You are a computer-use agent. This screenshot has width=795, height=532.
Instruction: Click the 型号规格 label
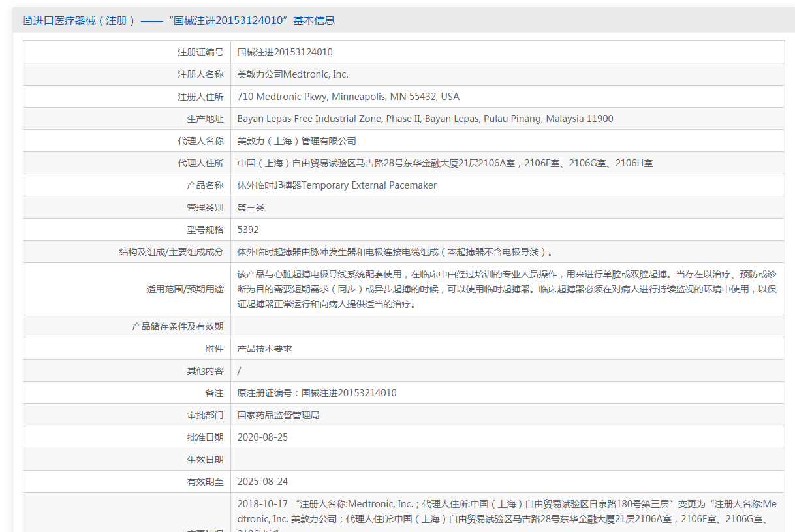(x=206, y=230)
